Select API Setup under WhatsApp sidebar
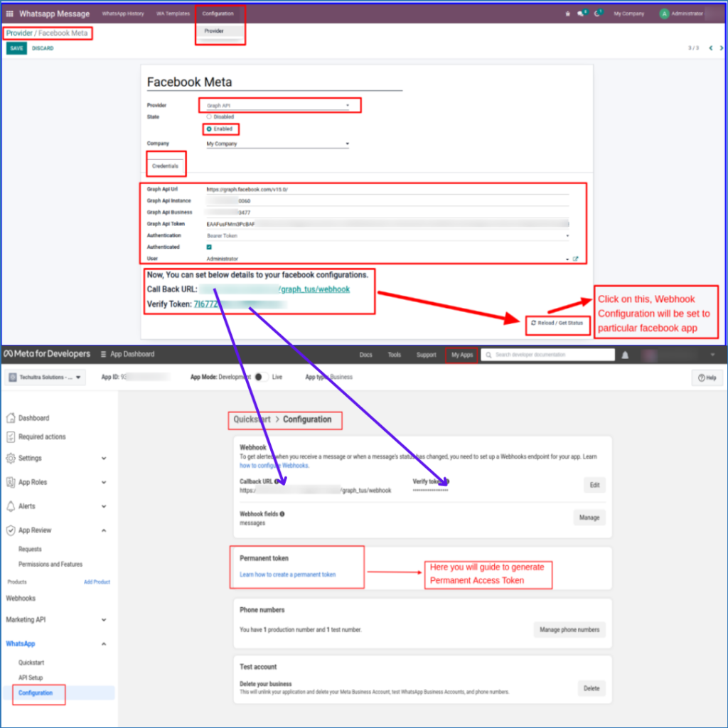 click(x=31, y=678)
